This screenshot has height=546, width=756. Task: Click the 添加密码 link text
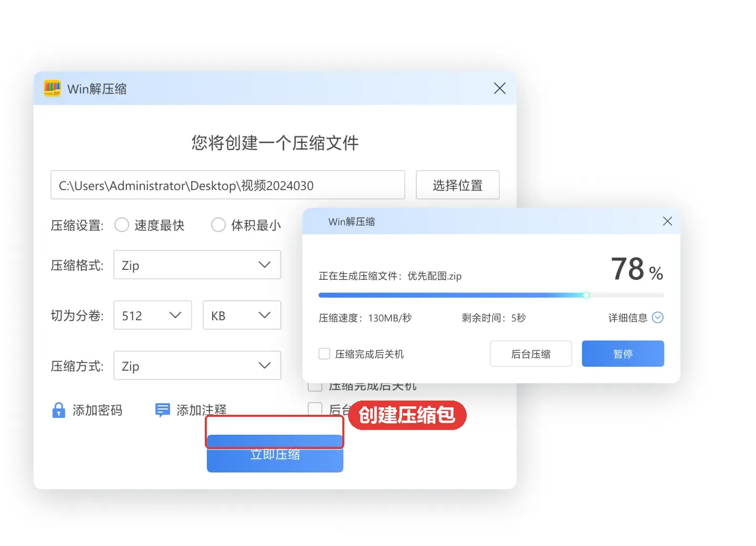pyautogui.click(x=97, y=410)
